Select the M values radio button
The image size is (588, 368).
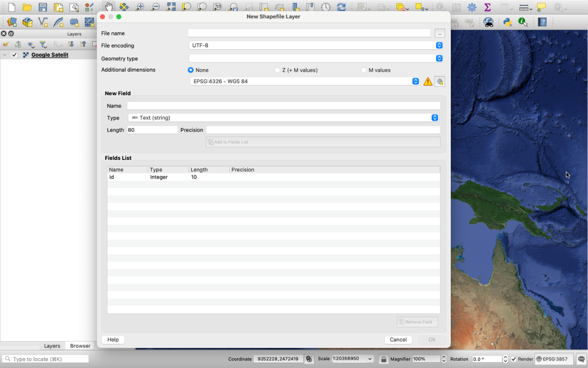(364, 70)
